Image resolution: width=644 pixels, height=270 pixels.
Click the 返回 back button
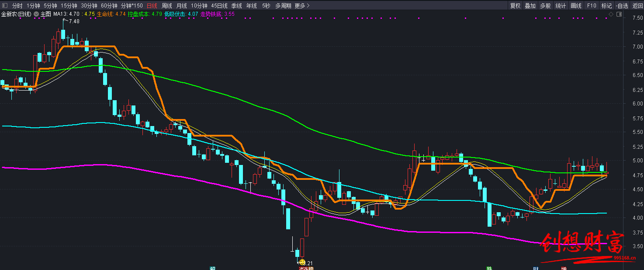tap(637, 6)
